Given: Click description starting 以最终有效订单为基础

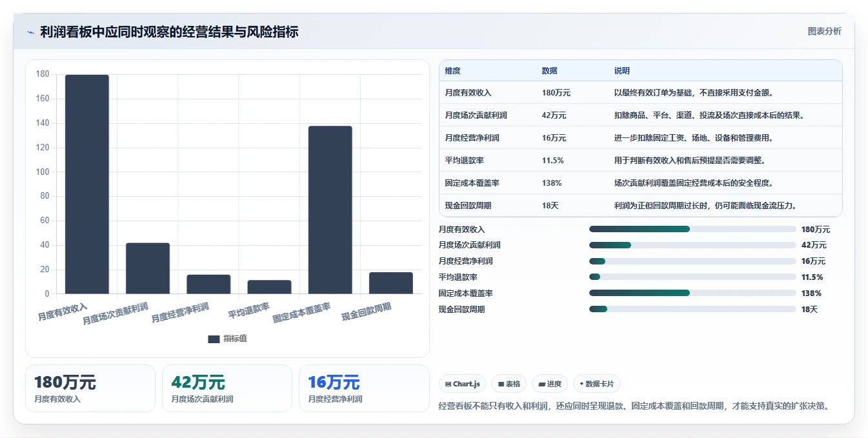Looking at the screenshot, I should click(x=694, y=93).
